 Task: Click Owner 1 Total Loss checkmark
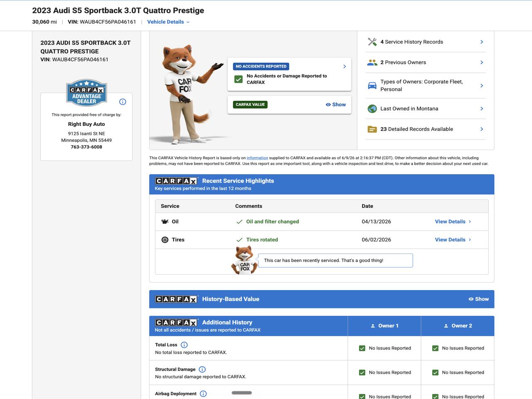click(362, 348)
